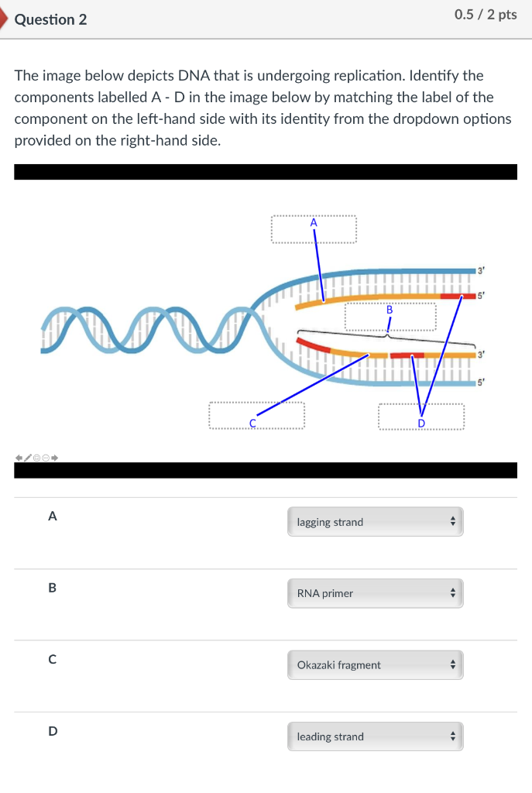The width and height of the screenshot is (532, 793).
Task: Click the dashed answer box above label A
Action: point(313,228)
